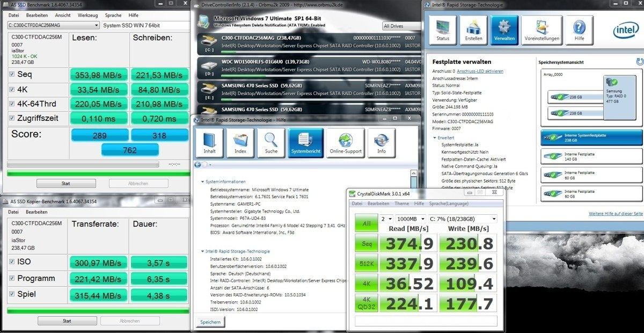Toggle the 4K-64Thrd checkbox
Viewport: 644px width, 333px height.
[x=12, y=103]
